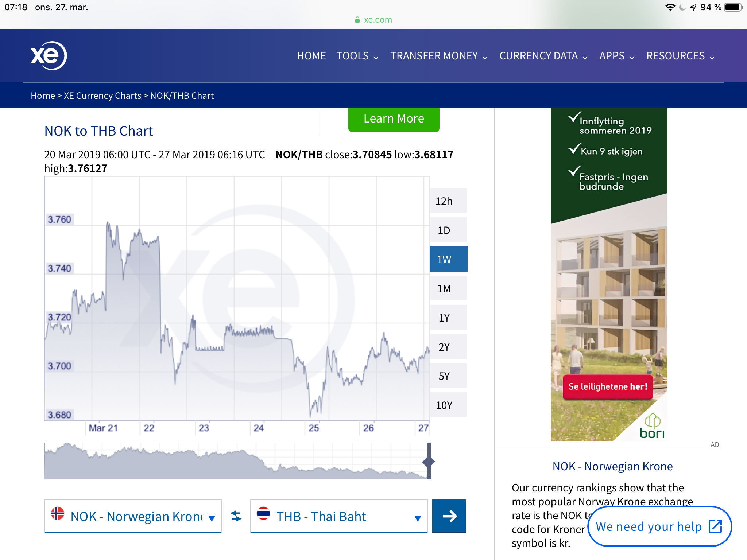Switch chart range to 1M
The width and height of the screenshot is (747, 560).
[448, 288]
